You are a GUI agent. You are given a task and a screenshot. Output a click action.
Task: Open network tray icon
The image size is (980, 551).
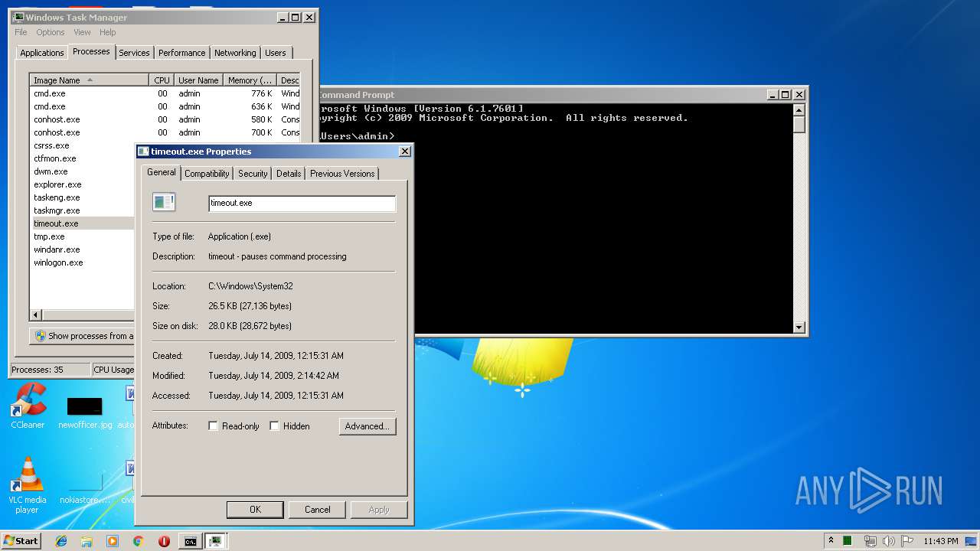[x=870, y=541]
